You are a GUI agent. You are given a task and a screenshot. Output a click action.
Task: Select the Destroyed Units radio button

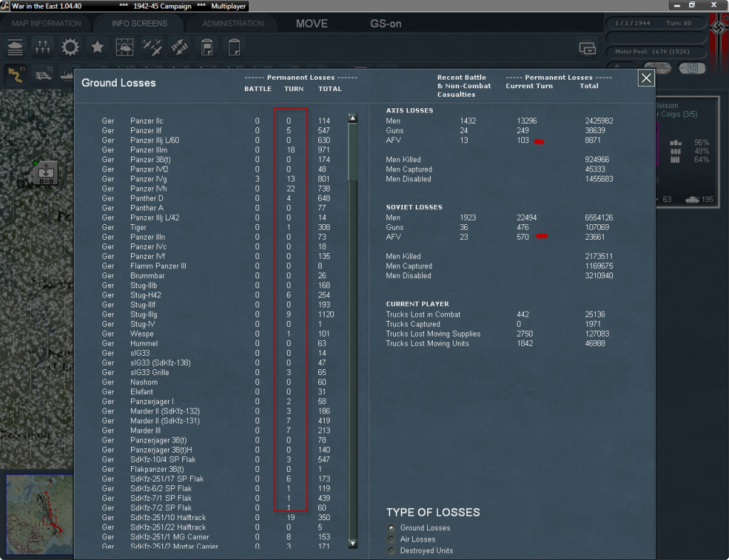[x=392, y=551]
